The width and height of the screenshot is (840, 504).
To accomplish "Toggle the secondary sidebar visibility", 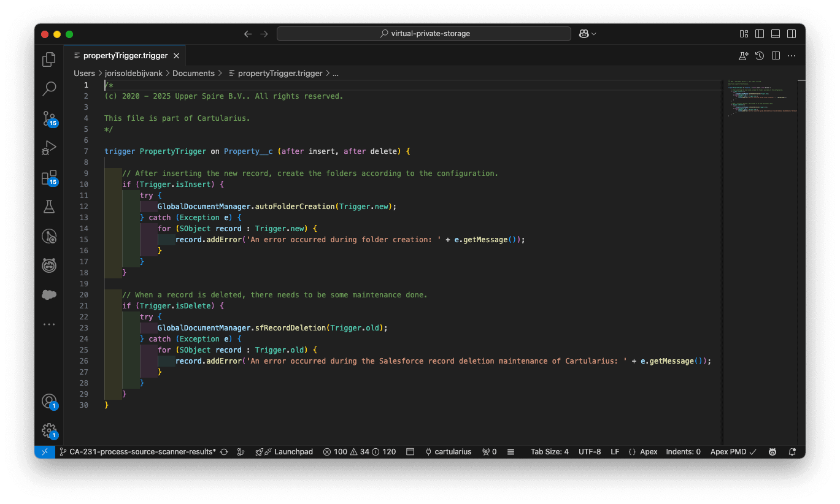I will click(791, 34).
